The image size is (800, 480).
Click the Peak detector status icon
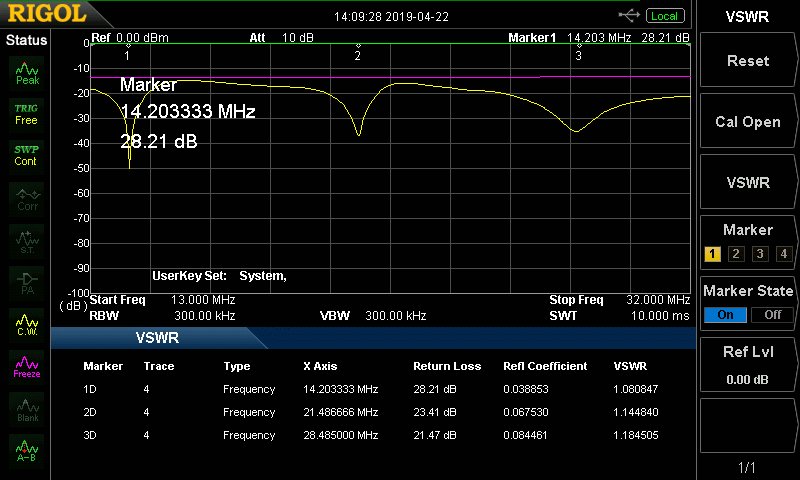coord(26,73)
